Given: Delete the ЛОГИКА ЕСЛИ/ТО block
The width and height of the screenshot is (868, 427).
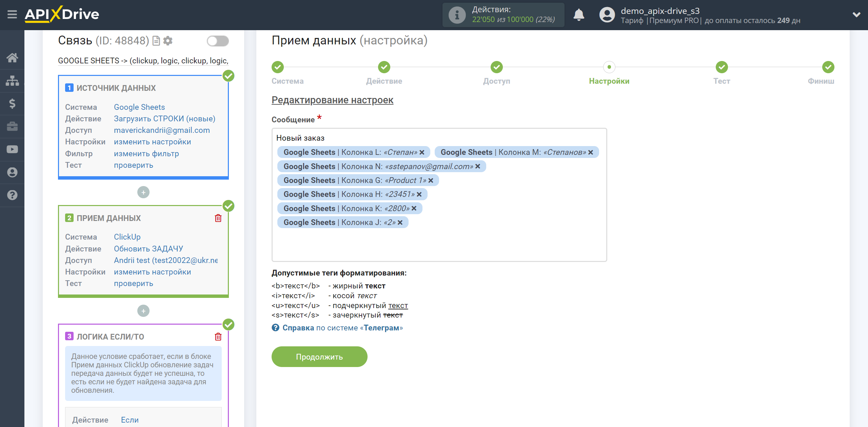Looking at the screenshot, I should (218, 337).
